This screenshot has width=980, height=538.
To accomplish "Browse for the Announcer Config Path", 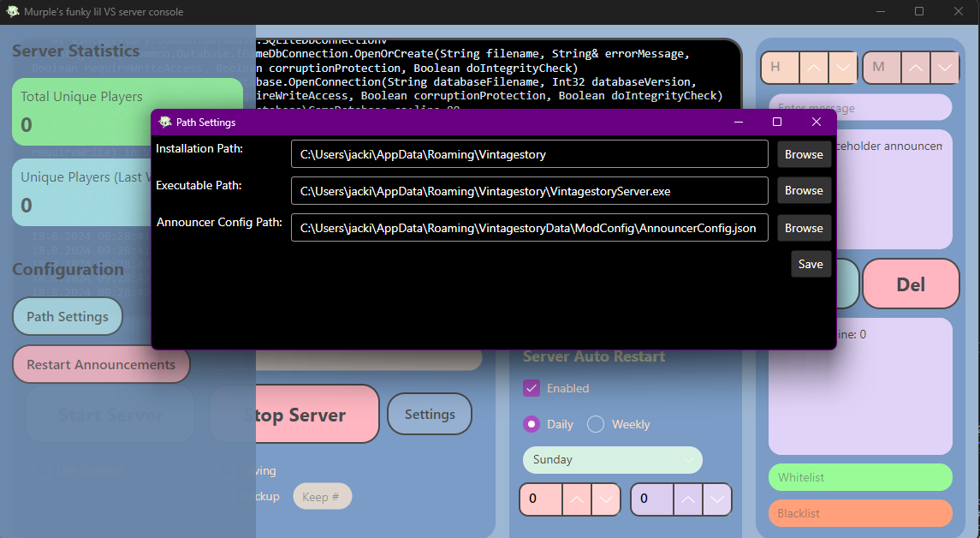I will click(804, 228).
